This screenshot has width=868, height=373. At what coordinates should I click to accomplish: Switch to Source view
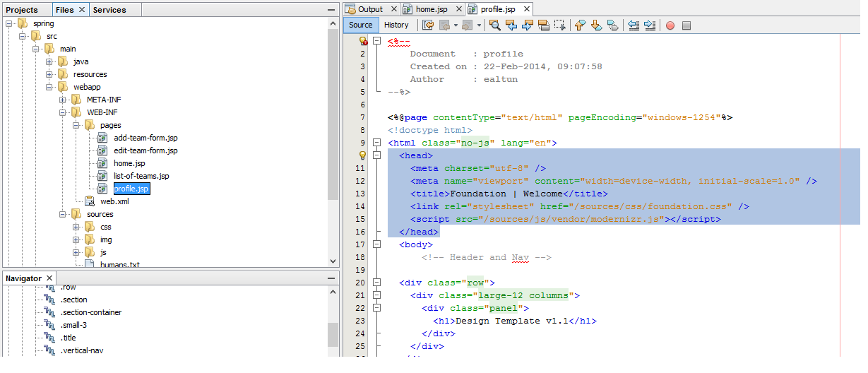tap(361, 25)
